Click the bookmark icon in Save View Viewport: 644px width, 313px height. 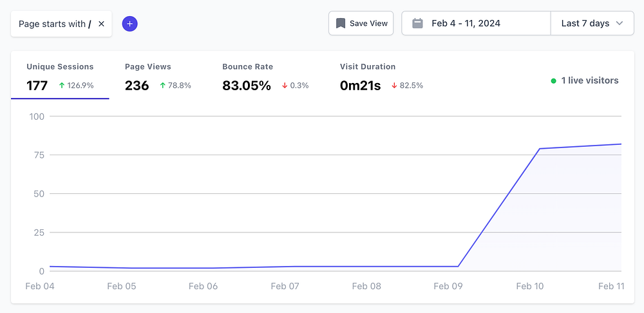click(x=341, y=23)
